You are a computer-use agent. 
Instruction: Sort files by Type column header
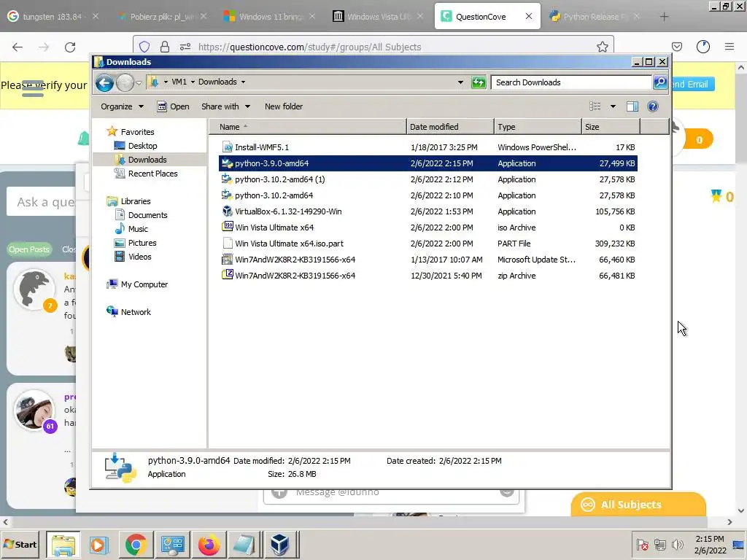click(x=538, y=127)
